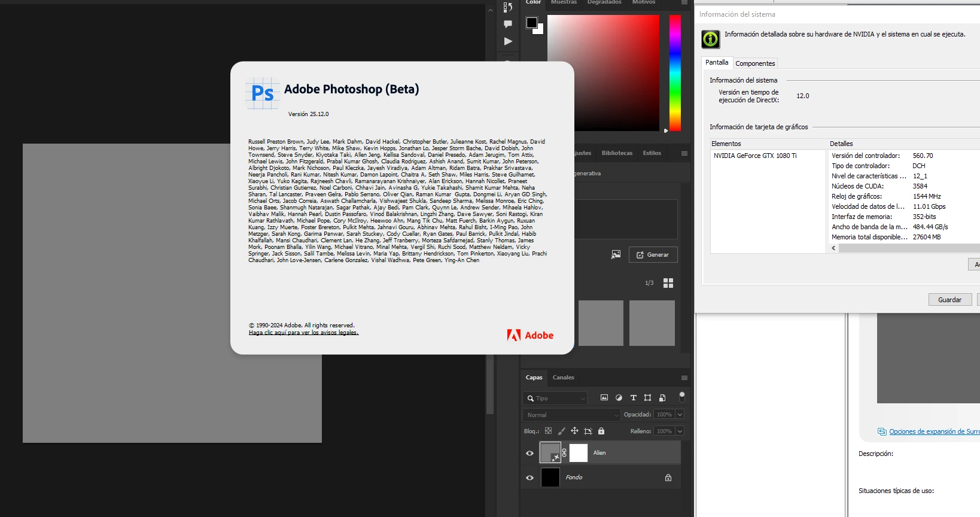Hide the Fondo layer
The width and height of the screenshot is (980, 517).
click(x=529, y=478)
